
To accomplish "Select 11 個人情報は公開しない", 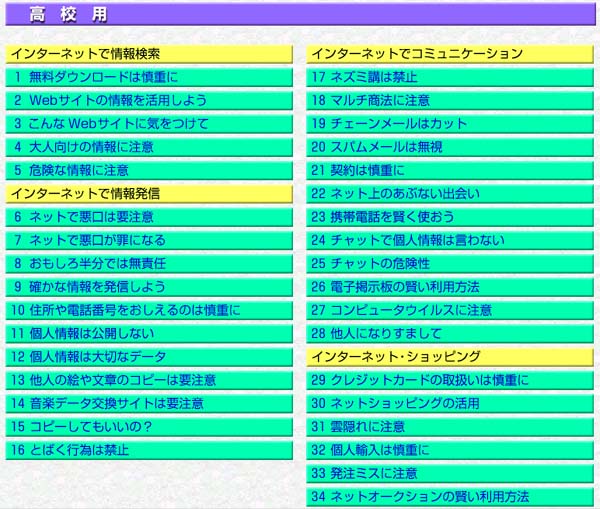I will tap(88, 334).
